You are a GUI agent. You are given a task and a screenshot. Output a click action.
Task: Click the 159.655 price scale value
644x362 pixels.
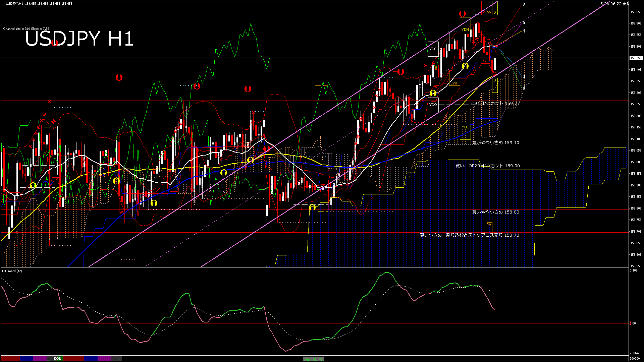[x=636, y=12]
